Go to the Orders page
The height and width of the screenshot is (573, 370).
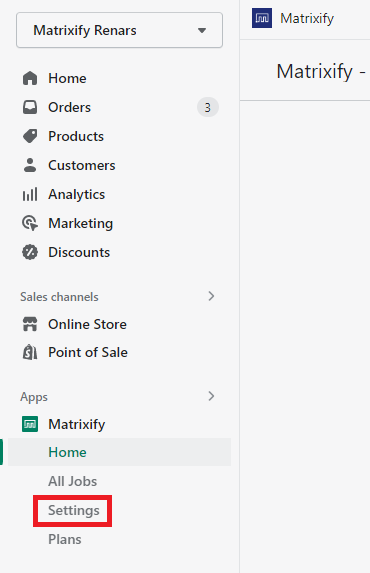[69, 107]
